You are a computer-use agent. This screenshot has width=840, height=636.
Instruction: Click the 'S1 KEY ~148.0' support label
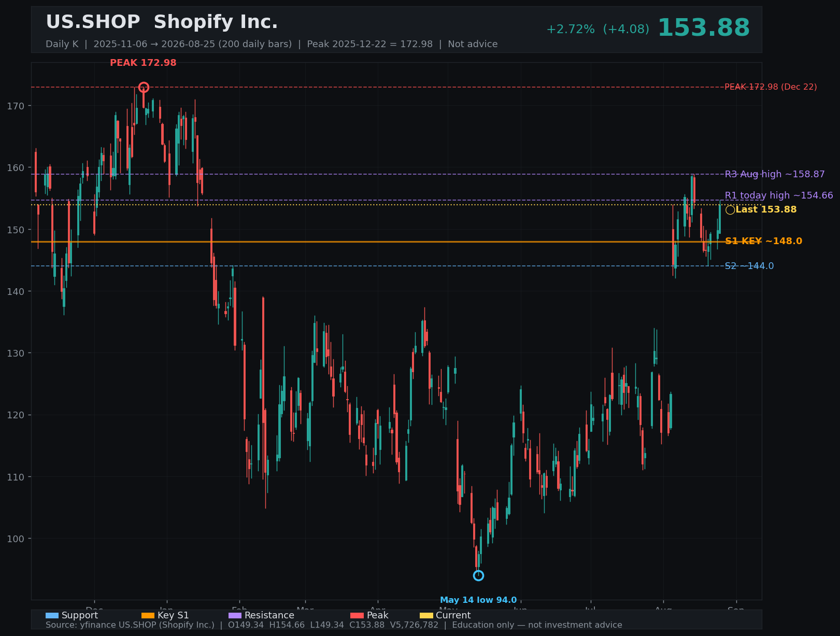click(x=763, y=241)
